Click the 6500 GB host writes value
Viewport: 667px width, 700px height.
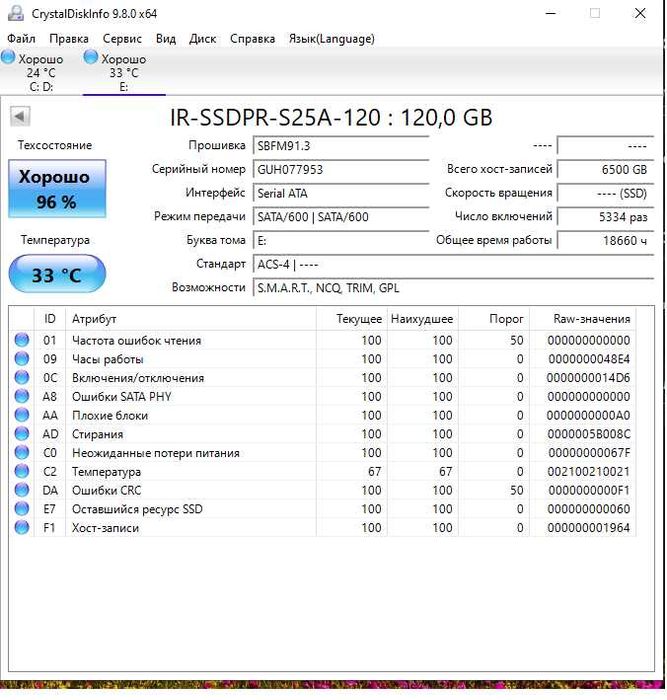point(605,170)
